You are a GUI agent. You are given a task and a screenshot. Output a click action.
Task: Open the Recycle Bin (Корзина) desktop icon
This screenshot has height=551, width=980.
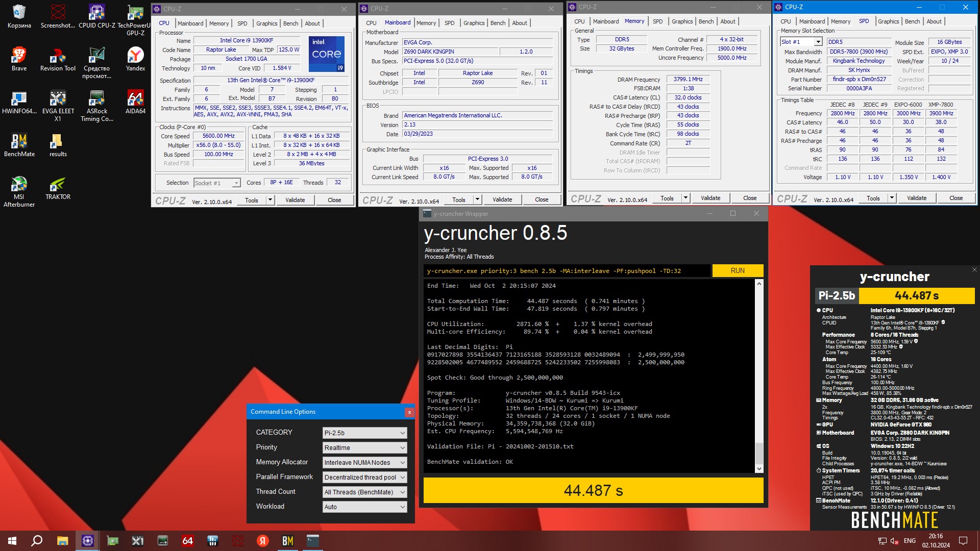coord(19,17)
